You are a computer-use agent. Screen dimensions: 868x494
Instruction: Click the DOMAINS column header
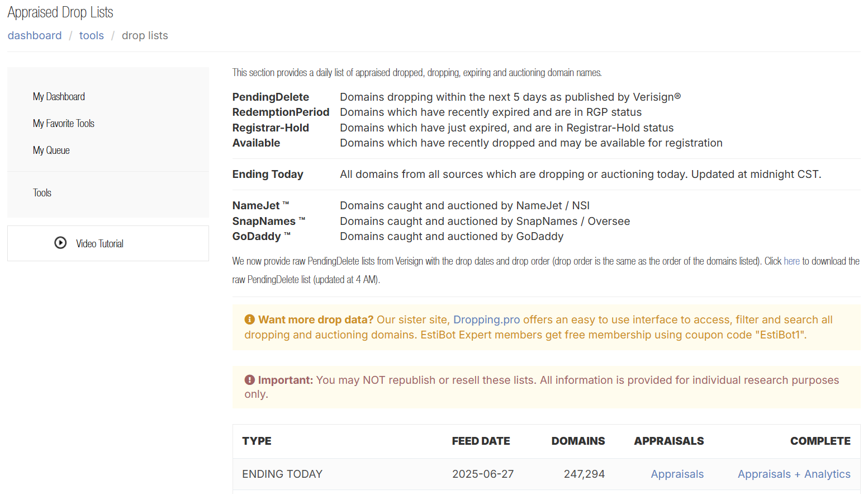[578, 441]
